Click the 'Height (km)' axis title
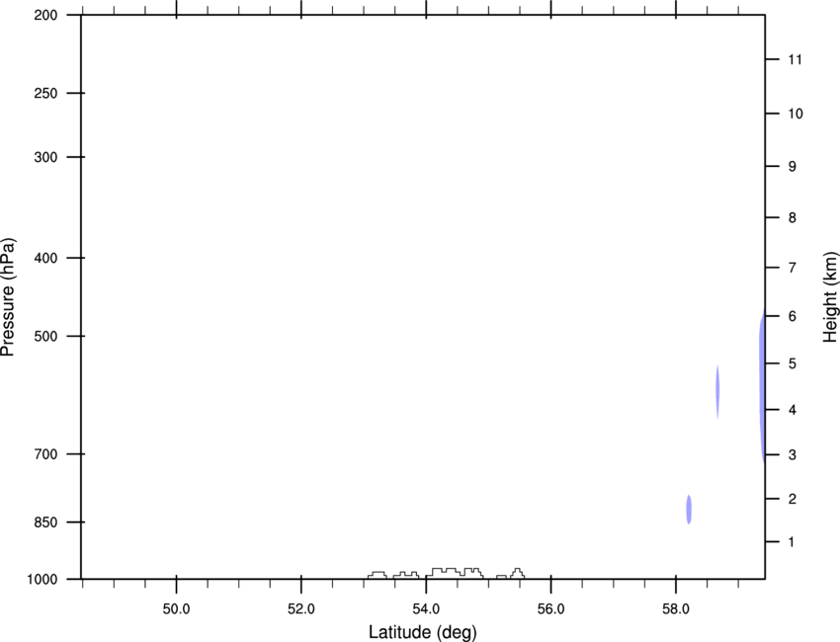Image resolution: width=840 pixels, height=642 pixels. point(830,296)
